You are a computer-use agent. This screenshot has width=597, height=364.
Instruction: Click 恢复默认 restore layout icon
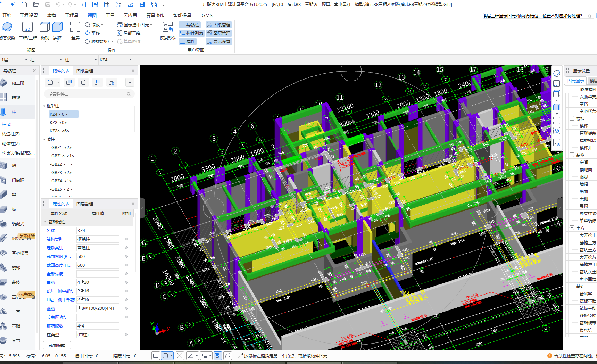(x=168, y=27)
